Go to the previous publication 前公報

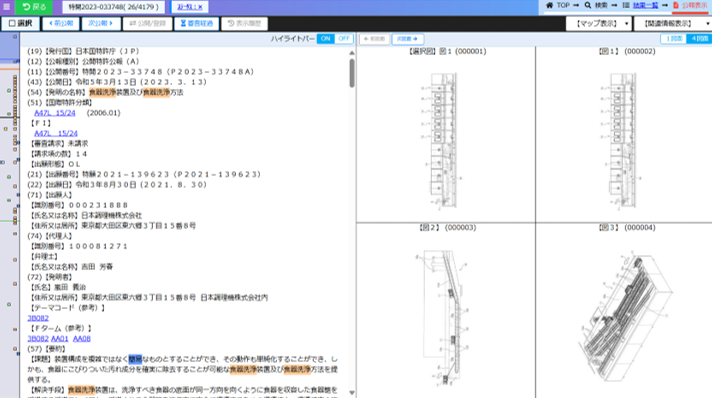tap(61, 23)
